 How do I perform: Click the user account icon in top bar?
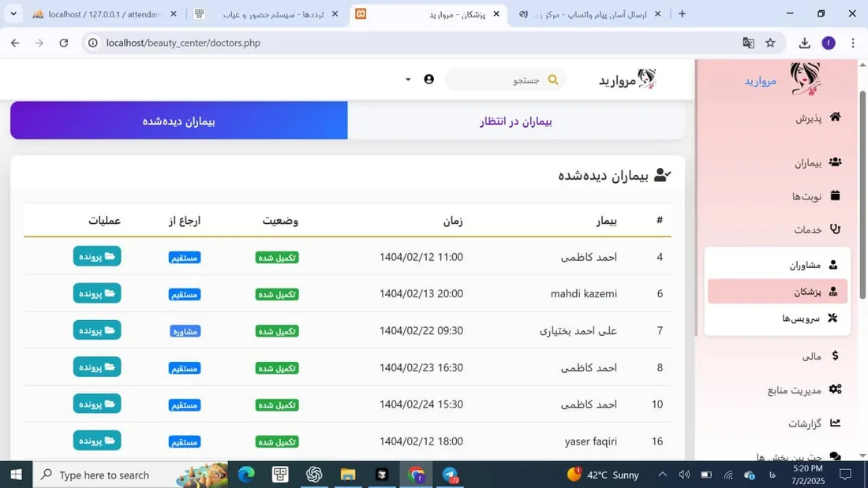[x=428, y=79]
